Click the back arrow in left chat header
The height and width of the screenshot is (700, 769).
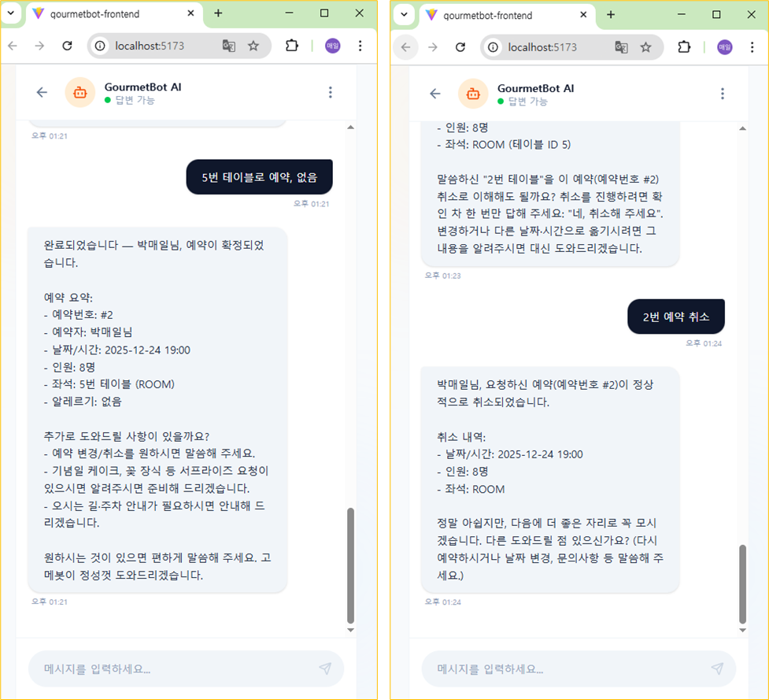[x=43, y=92]
